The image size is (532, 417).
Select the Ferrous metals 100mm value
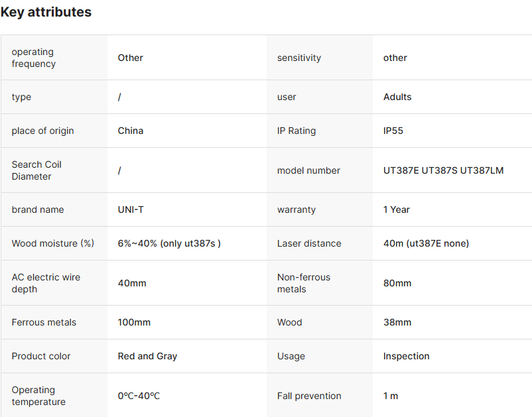(134, 322)
